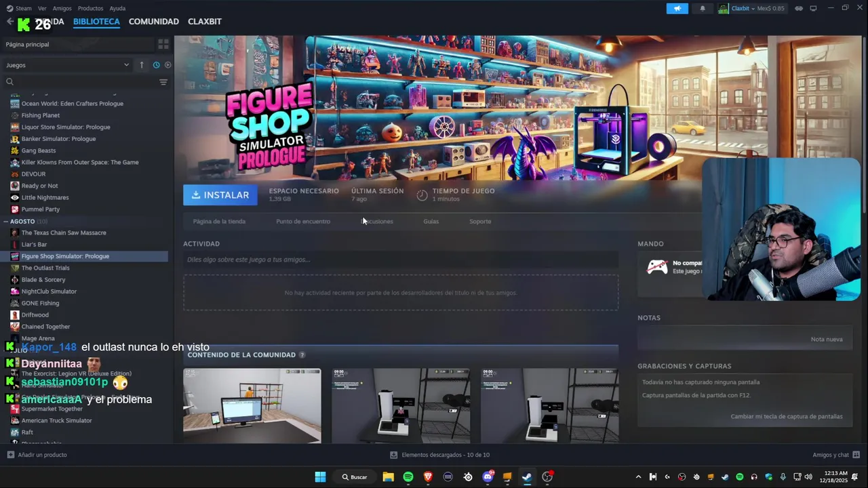Open Spotify from the taskbar

408,477
